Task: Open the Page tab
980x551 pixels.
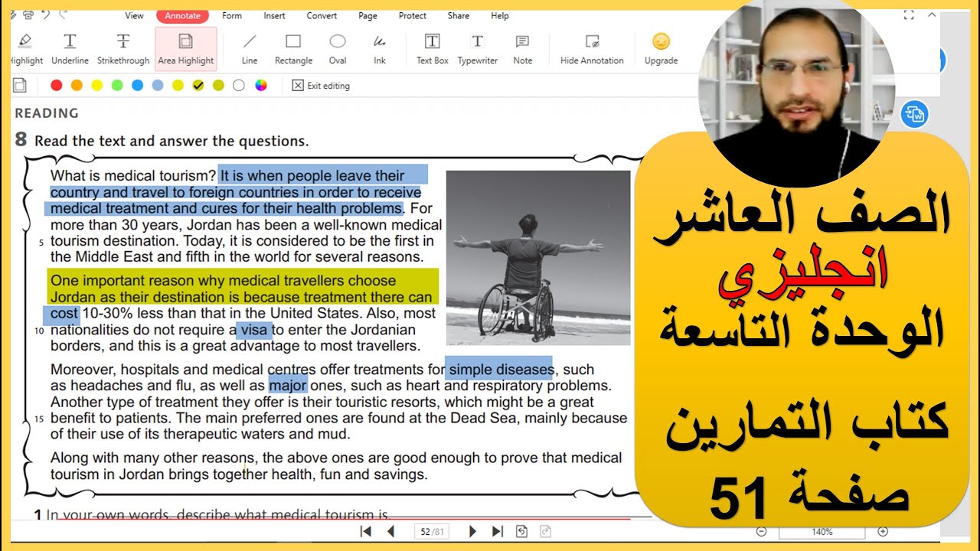Action: (x=367, y=15)
